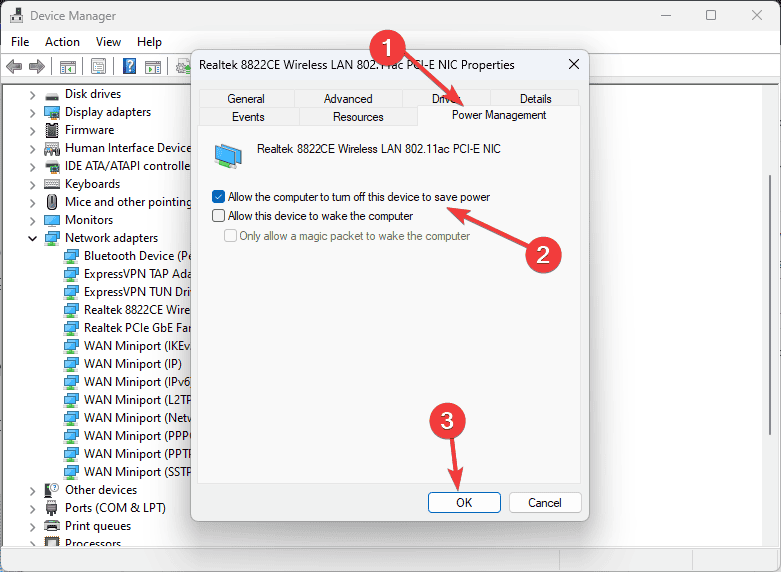Click the Bluetooth Device adapter icon

(x=71, y=256)
